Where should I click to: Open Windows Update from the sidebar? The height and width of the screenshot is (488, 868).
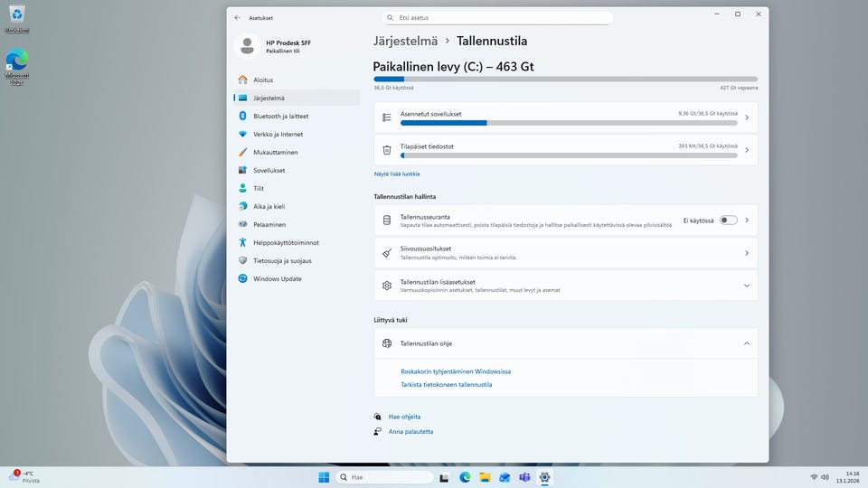(277, 278)
